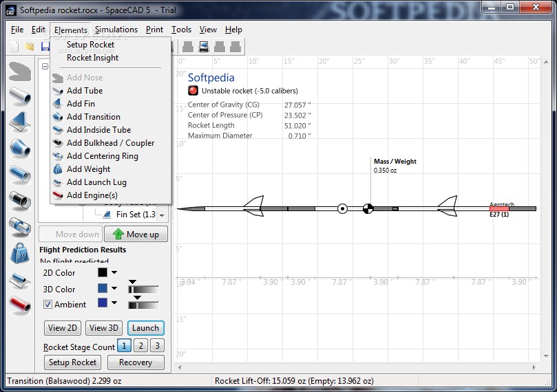Image resolution: width=557 pixels, height=392 pixels.
Task: Open the View menu
Action: pos(208,30)
